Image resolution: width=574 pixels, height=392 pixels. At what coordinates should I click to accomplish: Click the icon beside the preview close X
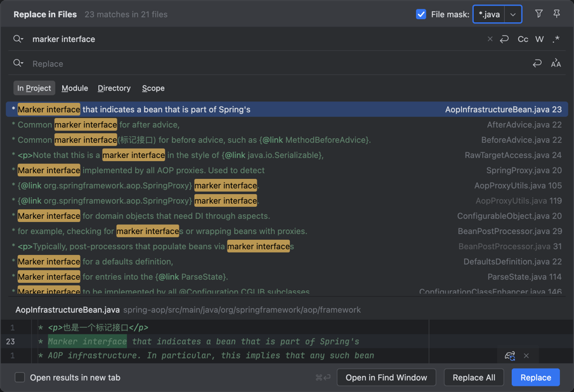[x=510, y=356]
